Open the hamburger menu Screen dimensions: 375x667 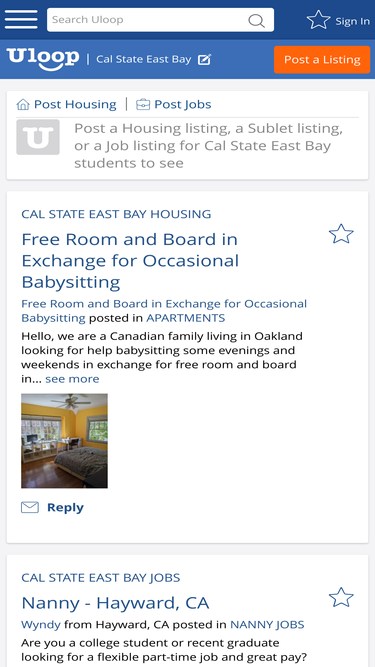(21, 20)
